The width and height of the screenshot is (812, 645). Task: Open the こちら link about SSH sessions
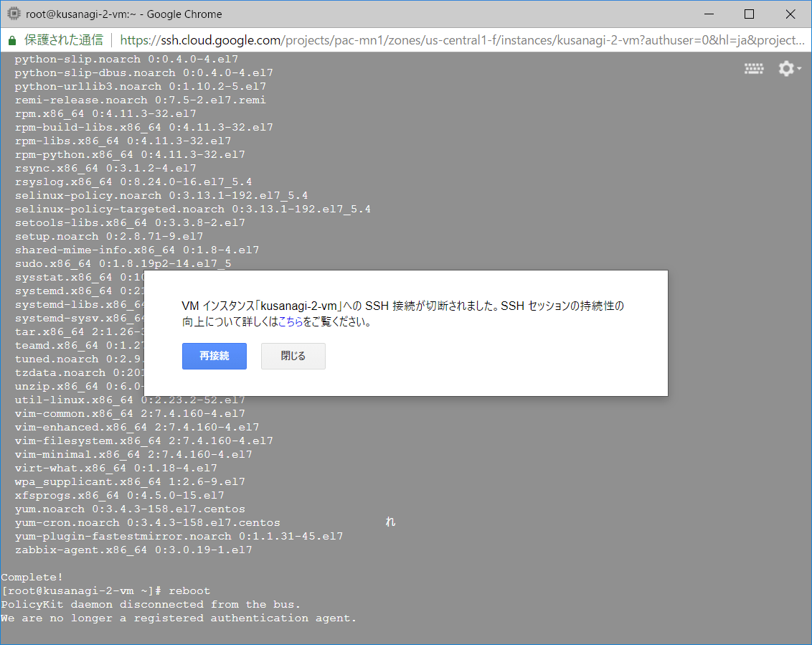(290, 322)
